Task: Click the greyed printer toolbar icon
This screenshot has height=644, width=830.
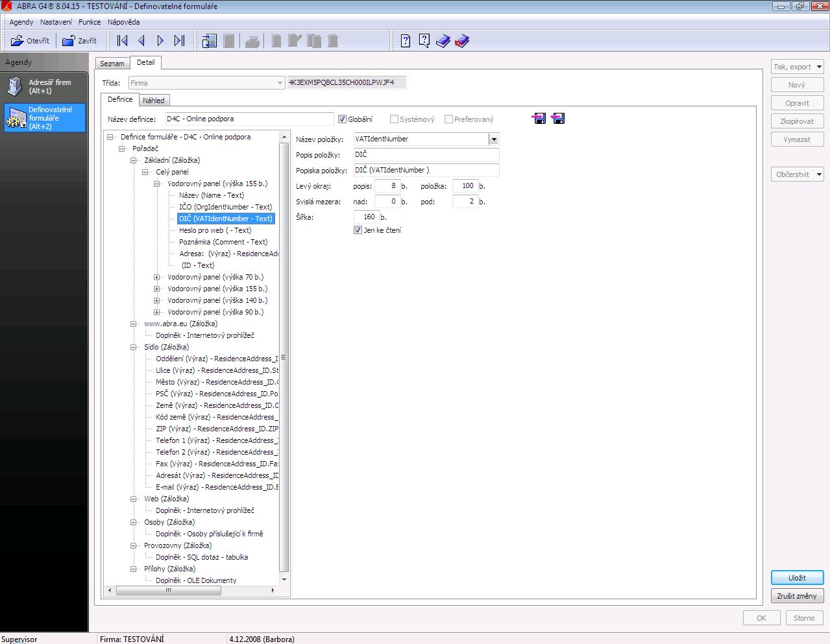Action: coord(252,42)
